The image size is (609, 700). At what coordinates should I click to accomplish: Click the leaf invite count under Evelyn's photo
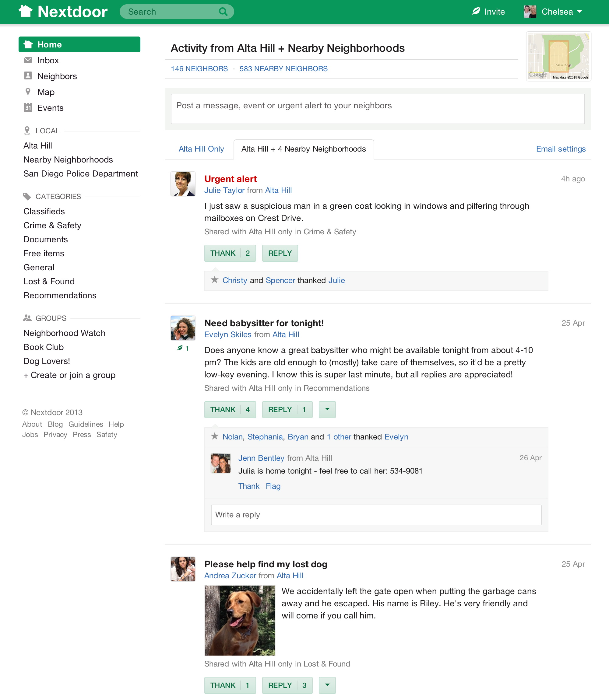pyautogui.click(x=183, y=348)
